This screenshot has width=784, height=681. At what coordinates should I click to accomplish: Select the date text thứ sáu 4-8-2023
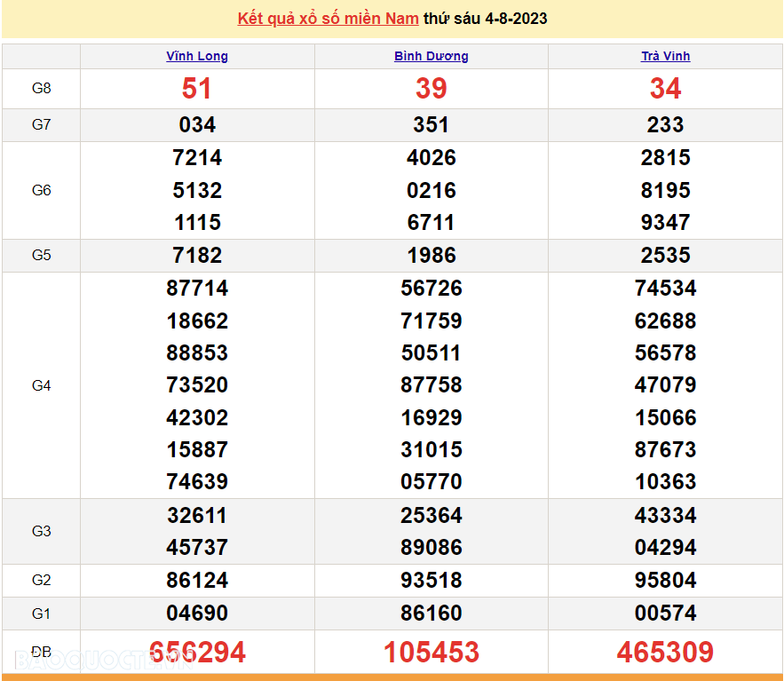[x=486, y=19]
